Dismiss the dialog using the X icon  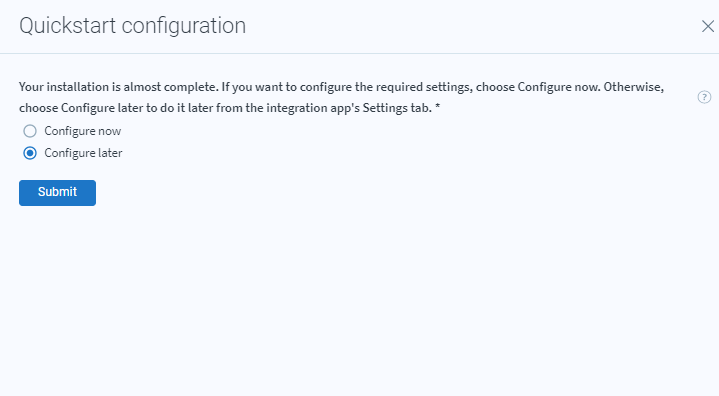pos(708,26)
